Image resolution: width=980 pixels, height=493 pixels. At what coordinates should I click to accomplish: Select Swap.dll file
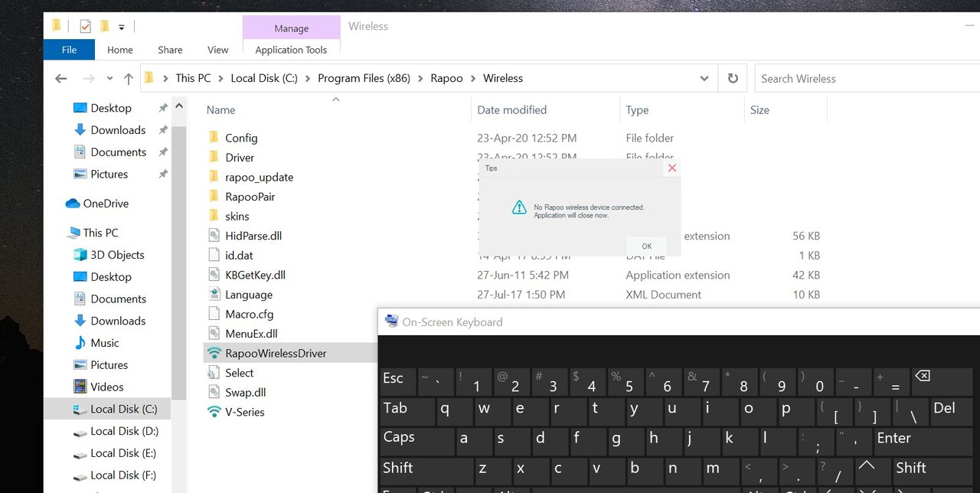[x=245, y=393]
